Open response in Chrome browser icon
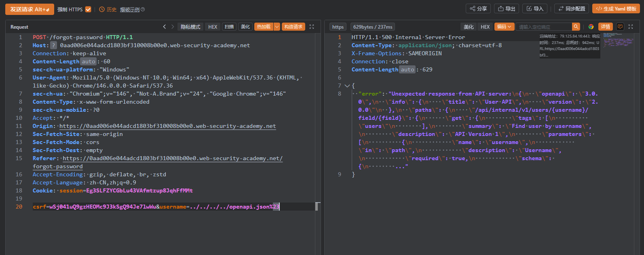Screen dimensions: 644x255 [591, 27]
